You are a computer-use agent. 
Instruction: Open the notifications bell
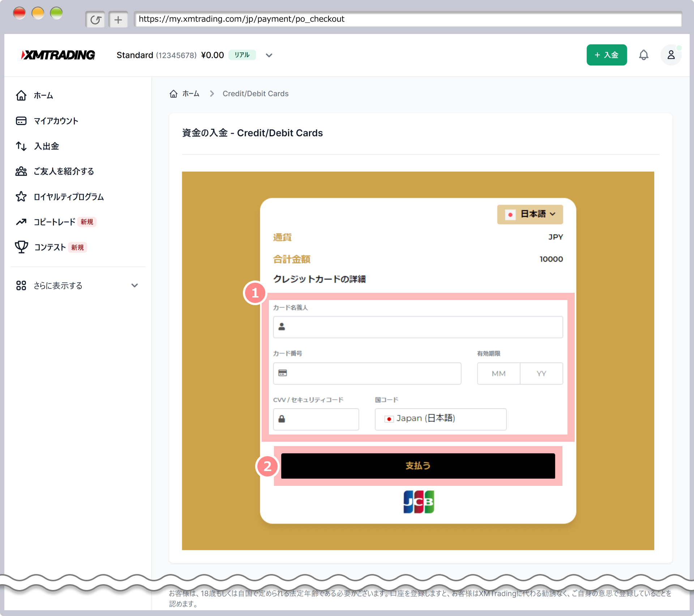coord(643,55)
